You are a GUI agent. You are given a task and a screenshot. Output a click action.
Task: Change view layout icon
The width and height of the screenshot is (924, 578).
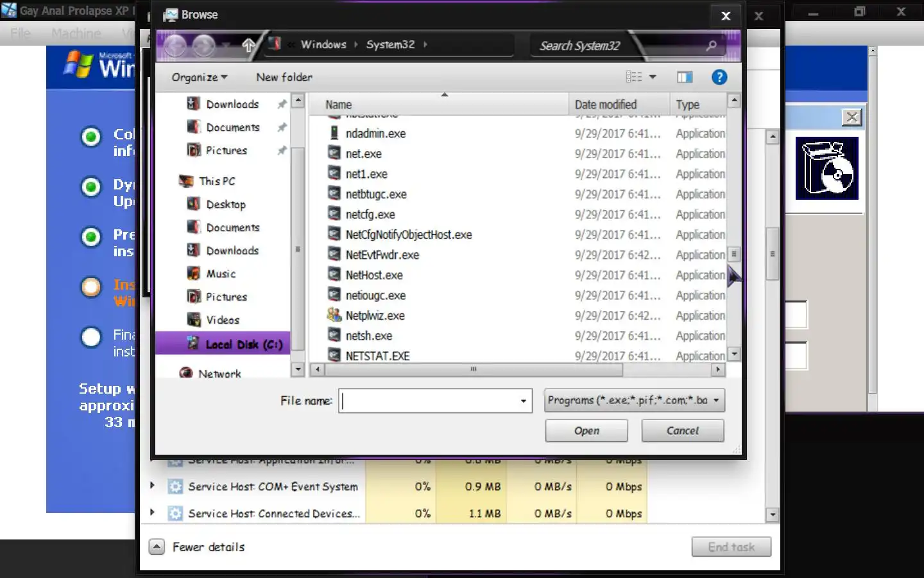tap(634, 77)
